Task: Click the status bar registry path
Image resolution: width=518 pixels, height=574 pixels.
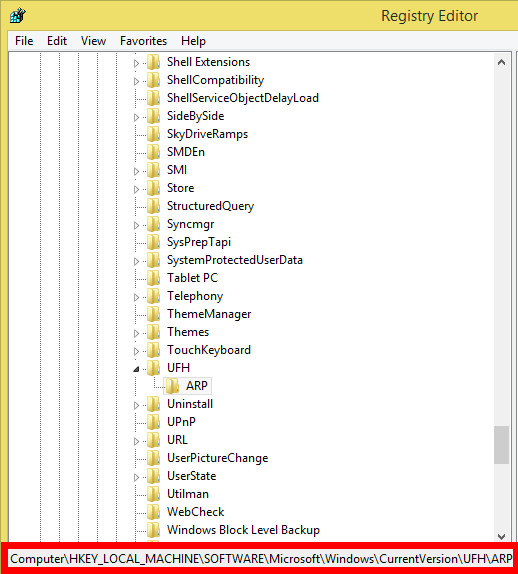Action: pyautogui.click(x=260, y=559)
